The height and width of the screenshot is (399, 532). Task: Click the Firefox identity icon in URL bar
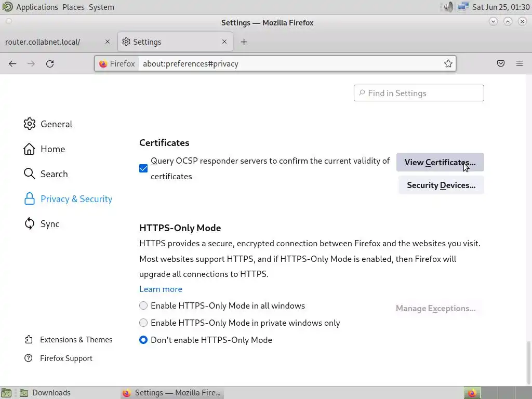(103, 64)
